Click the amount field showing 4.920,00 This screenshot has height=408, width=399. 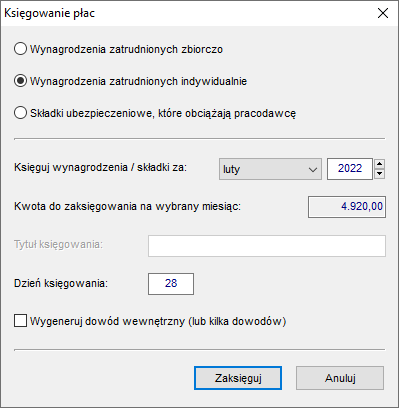coord(347,207)
